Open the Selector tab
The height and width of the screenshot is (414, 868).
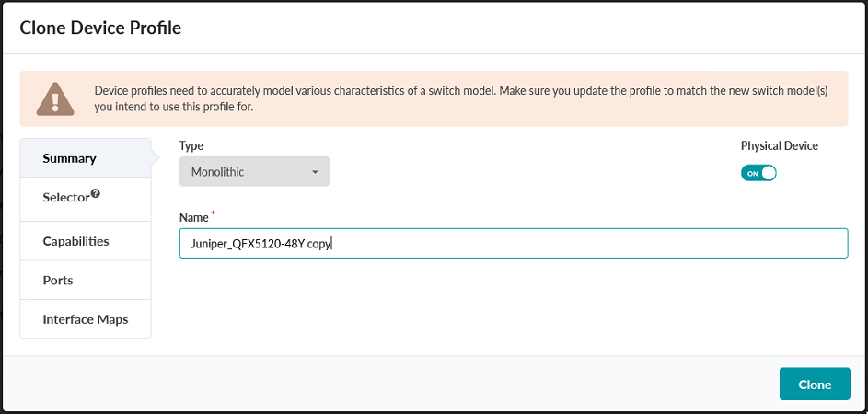(66, 198)
